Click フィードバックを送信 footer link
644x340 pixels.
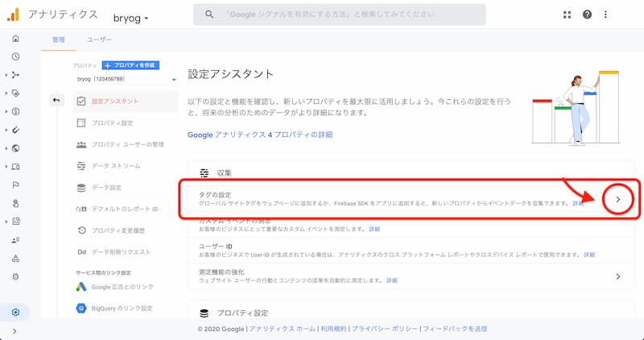pyautogui.click(x=455, y=329)
